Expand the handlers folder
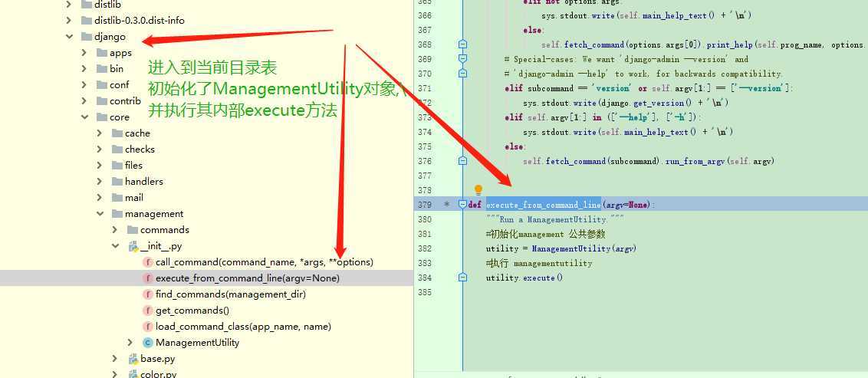Screen dimensions: 868x378 pos(100,181)
